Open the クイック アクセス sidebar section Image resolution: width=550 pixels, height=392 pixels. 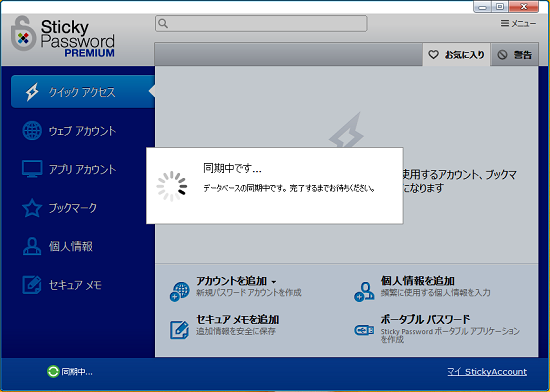click(82, 92)
